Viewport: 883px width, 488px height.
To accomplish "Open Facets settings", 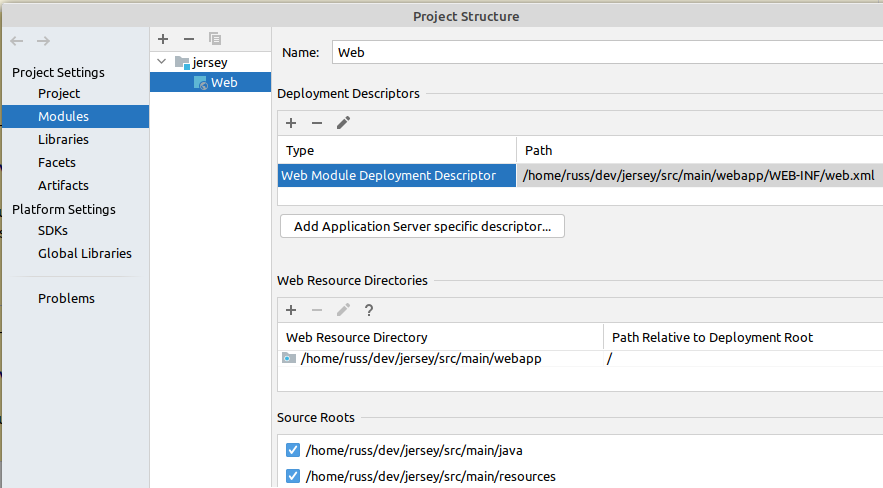I will tap(57, 162).
